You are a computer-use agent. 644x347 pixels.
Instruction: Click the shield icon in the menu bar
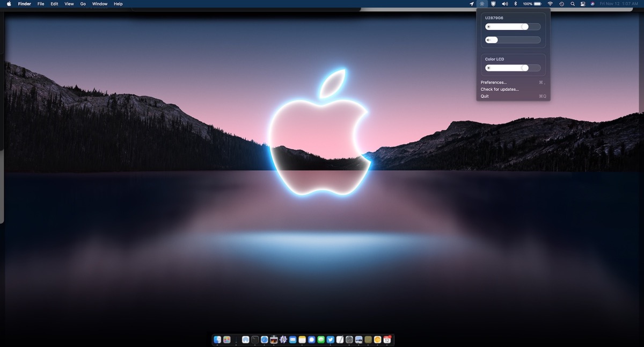pyautogui.click(x=493, y=4)
